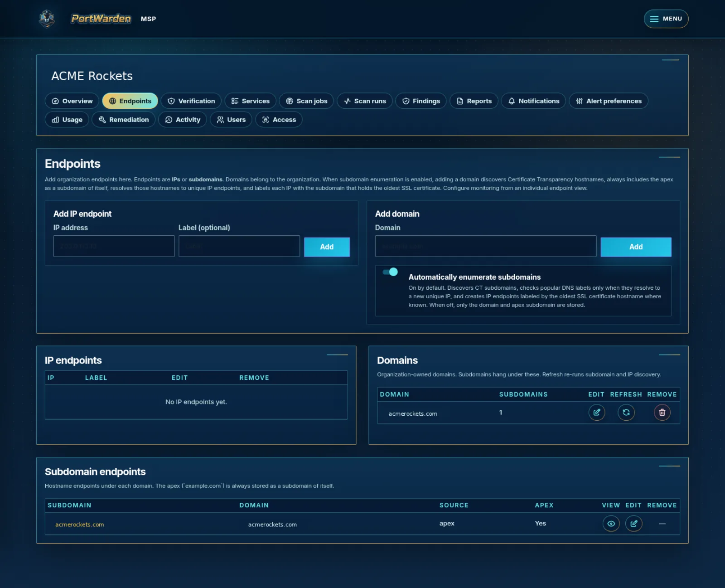The image size is (725, 588).
Task: Click the MSP label in header
Action: point(148,19)
